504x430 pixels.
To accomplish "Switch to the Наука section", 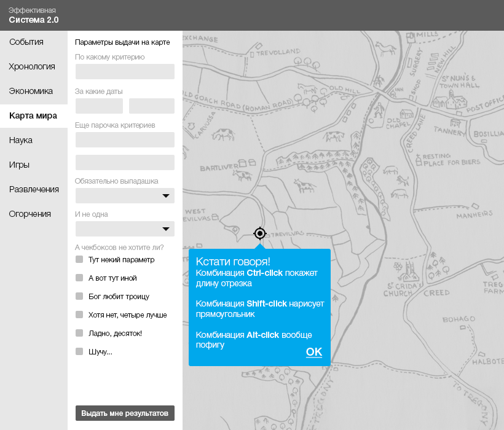I will click(x=21, y=140).
